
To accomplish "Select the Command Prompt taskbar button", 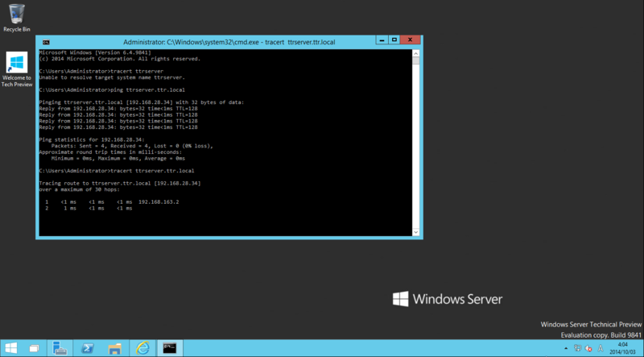I will tap(170, 348).
